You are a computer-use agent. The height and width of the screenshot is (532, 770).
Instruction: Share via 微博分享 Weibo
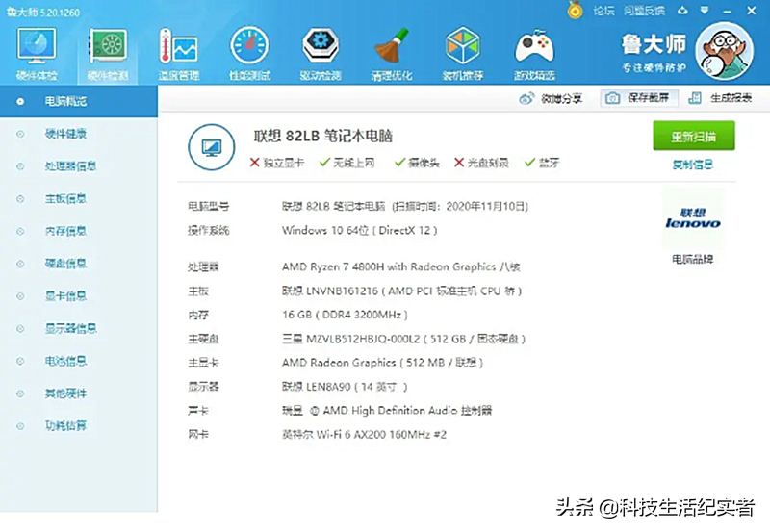pos(551,99)
